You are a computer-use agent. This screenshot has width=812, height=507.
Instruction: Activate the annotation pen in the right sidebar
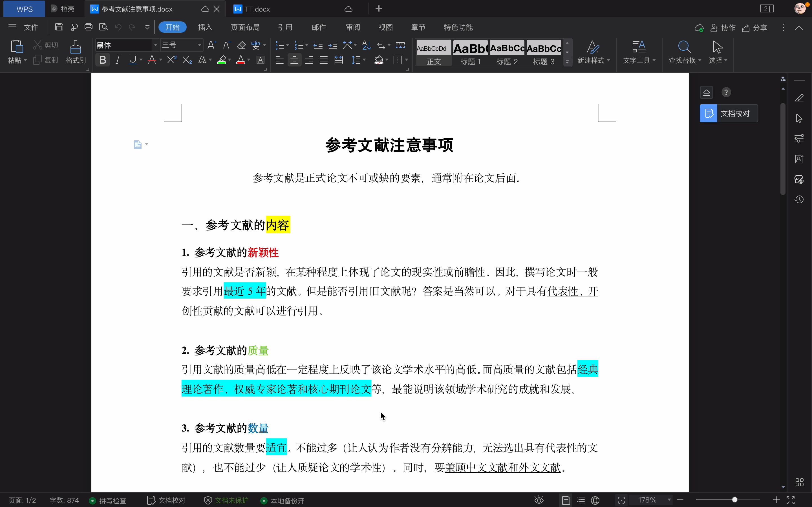tap(800, 98)
